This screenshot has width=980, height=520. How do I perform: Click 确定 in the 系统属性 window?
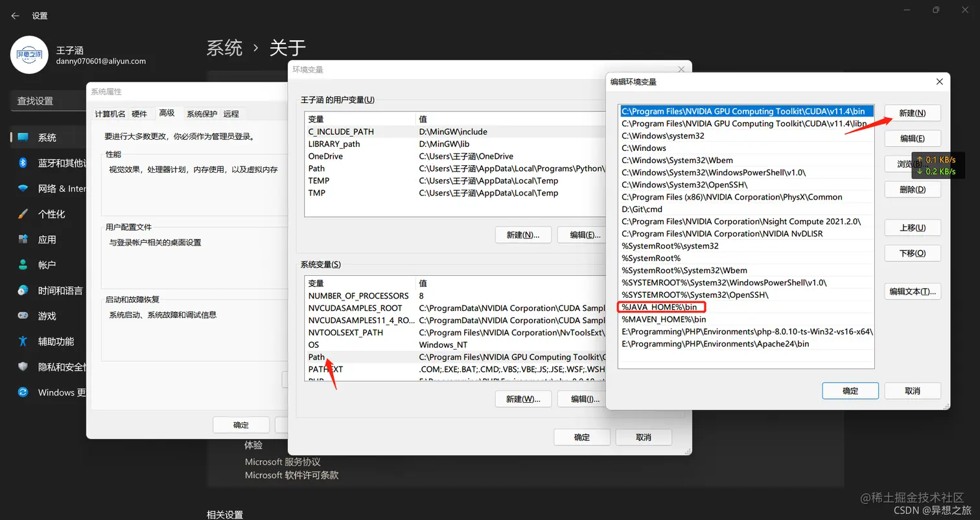click(x=241, y=425)
